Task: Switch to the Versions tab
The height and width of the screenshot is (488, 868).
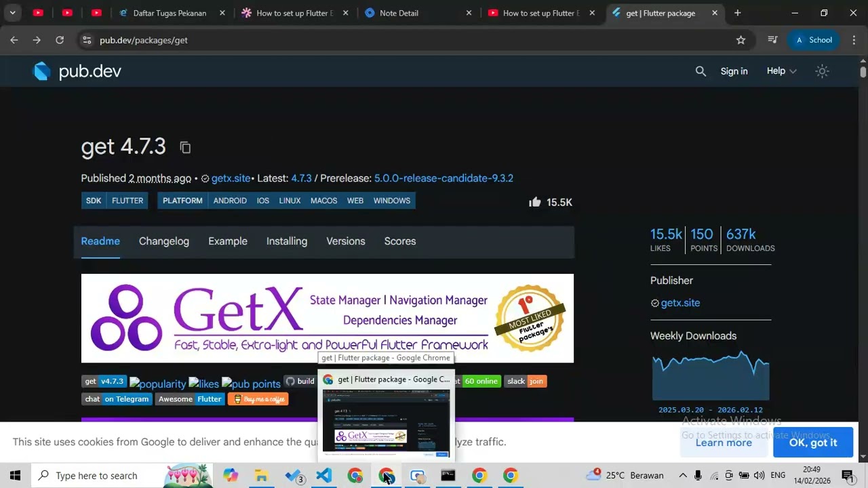Action: (x=346, y=241)
